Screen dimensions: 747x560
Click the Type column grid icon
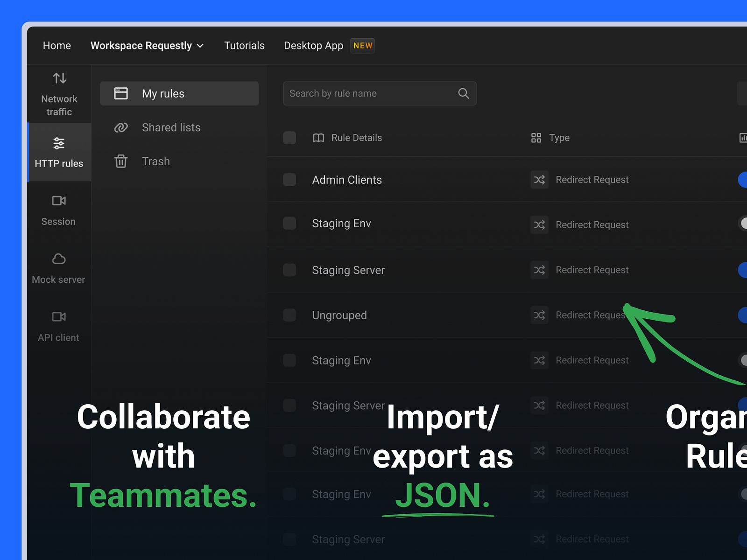point(536,138)
